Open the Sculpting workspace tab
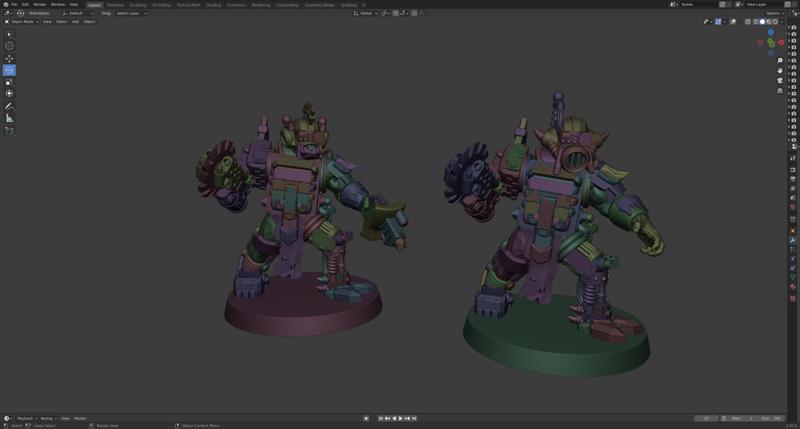 point(137,4)
